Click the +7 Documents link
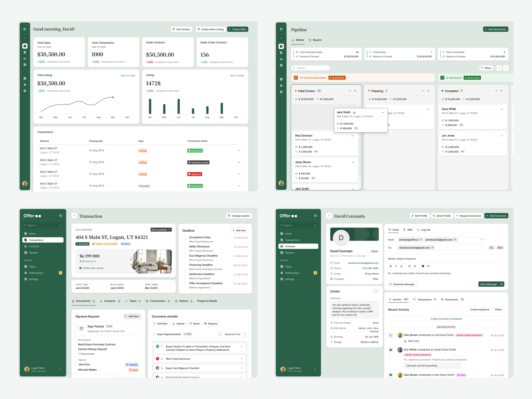 (x=86, y=354)
